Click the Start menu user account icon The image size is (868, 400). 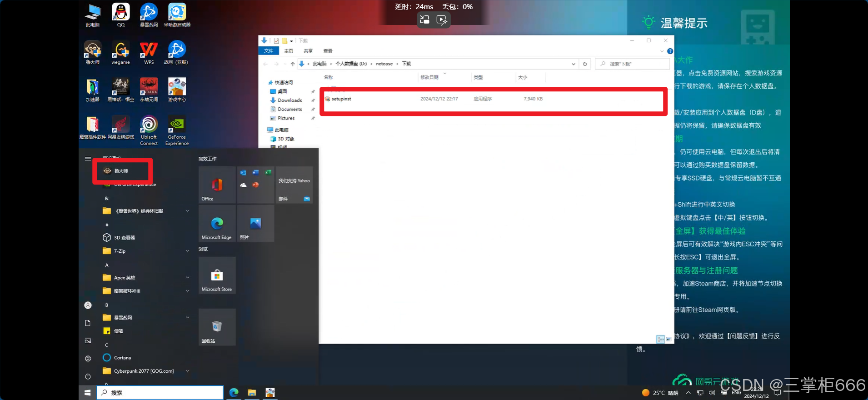tap(88, 305)
